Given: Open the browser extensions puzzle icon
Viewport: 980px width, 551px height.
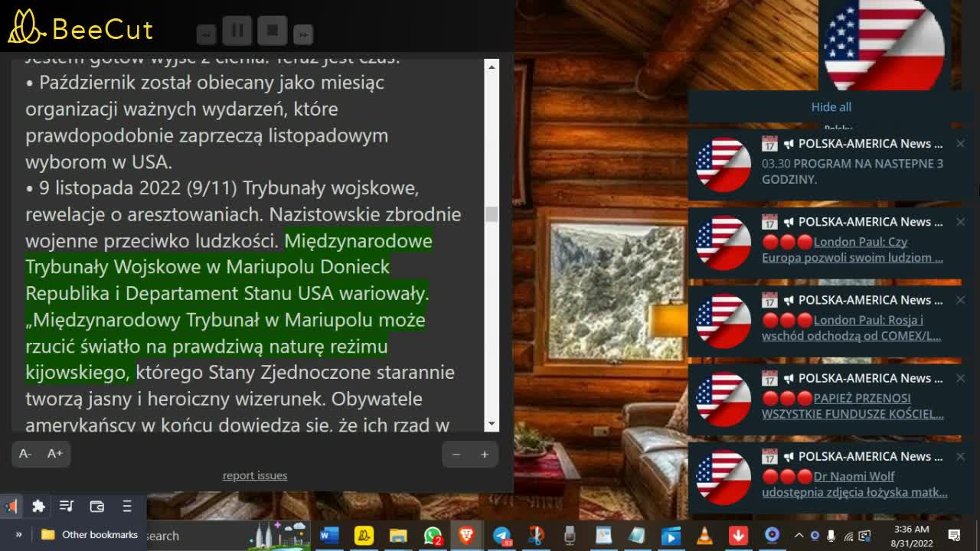Looking at the screenshot, I should (38, 506).
